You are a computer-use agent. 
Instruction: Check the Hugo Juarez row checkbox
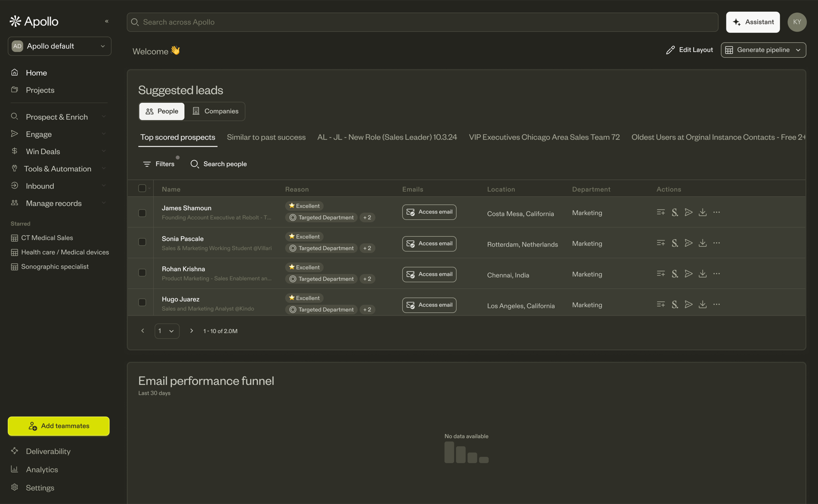point(142,302)
